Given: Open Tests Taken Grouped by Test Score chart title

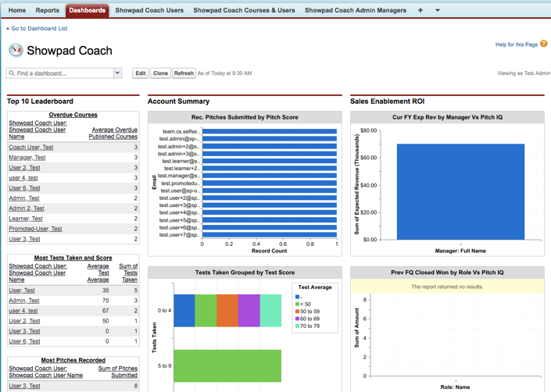Looking at the screenshot, I should (x=245, y=273).
